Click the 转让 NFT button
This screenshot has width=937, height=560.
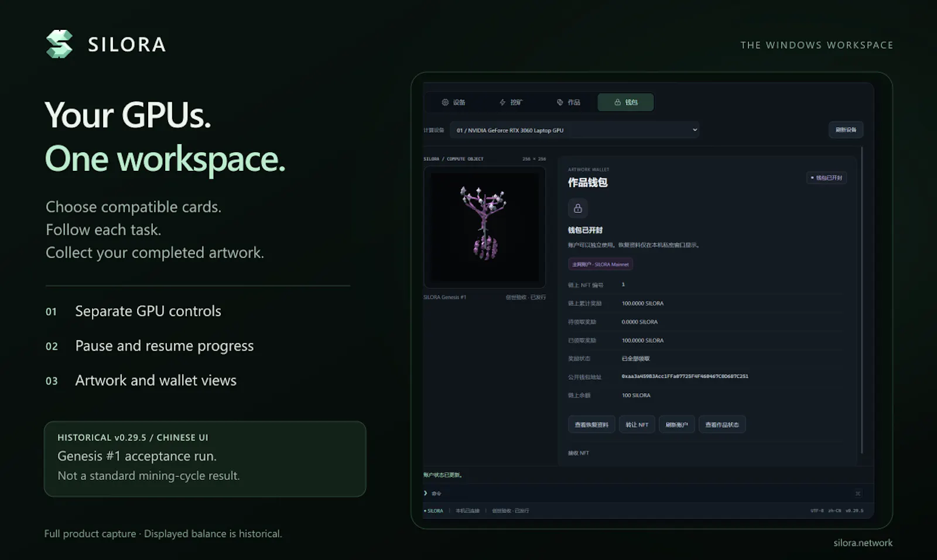point(637,425)
